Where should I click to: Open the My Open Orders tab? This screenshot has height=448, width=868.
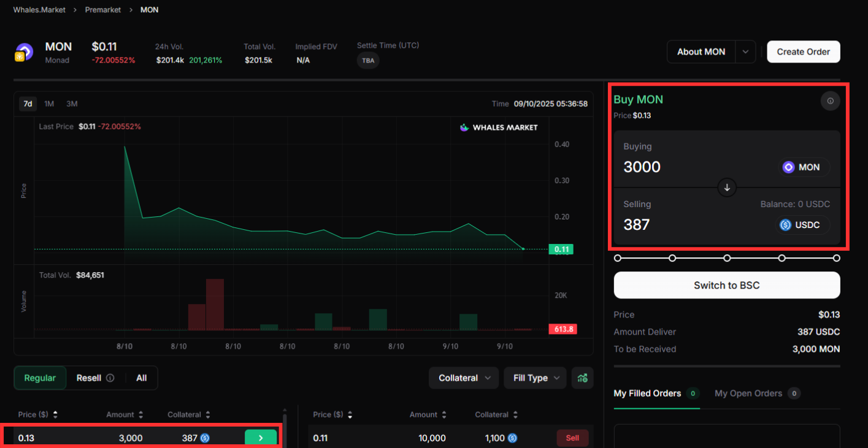pyautogui.click(x=748, y=393)
